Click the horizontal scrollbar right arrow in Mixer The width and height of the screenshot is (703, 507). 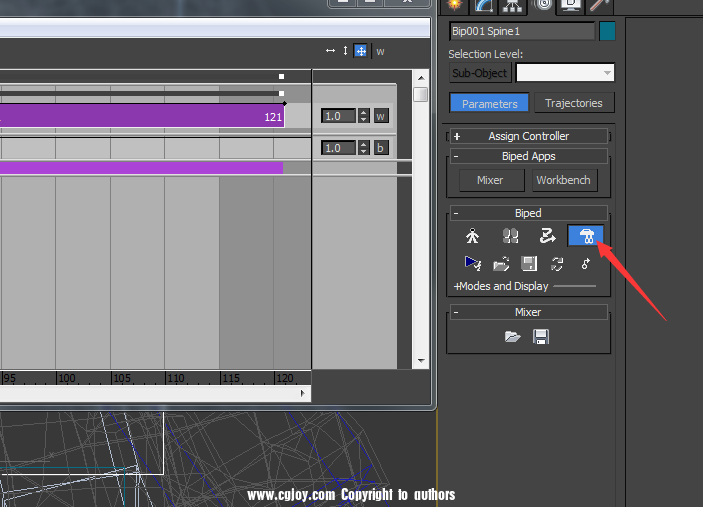[x=303, y=393]
